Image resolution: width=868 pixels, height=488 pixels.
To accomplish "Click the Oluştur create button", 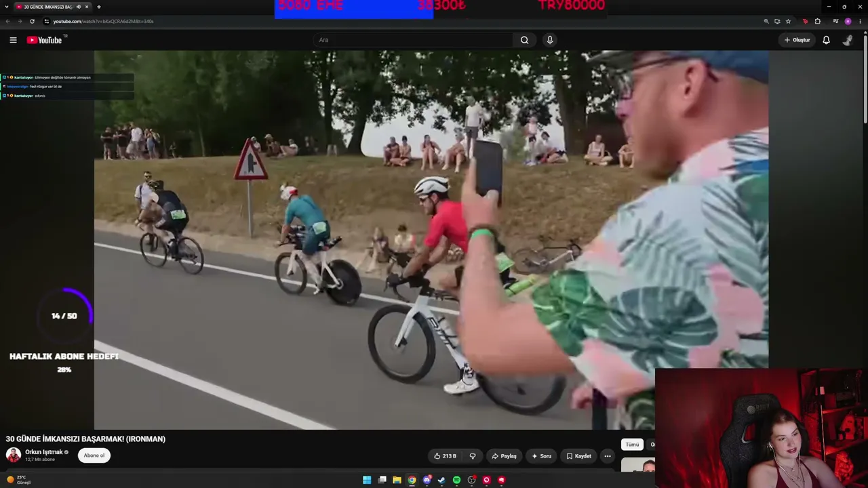I will (x=797, y=40).
